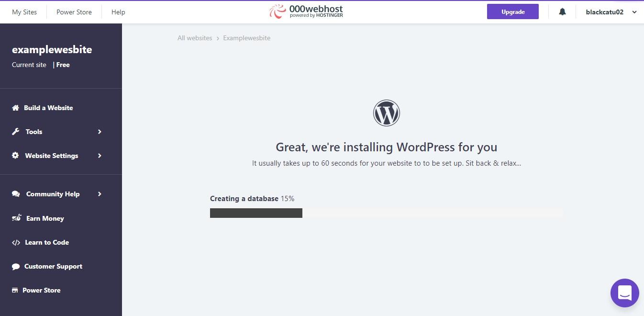Open the My Sites top menu
This screenshot has height=316, width=644.
pyautogui.click(x=24, y=12)
